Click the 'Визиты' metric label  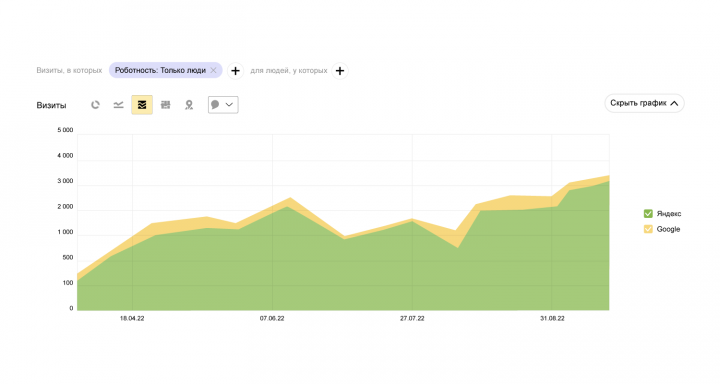tap(51, 105)
